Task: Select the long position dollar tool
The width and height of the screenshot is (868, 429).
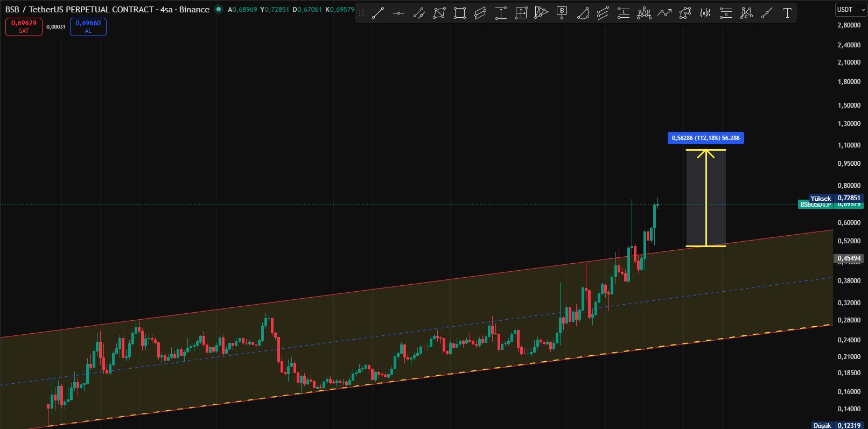Action: click(562, 13)
